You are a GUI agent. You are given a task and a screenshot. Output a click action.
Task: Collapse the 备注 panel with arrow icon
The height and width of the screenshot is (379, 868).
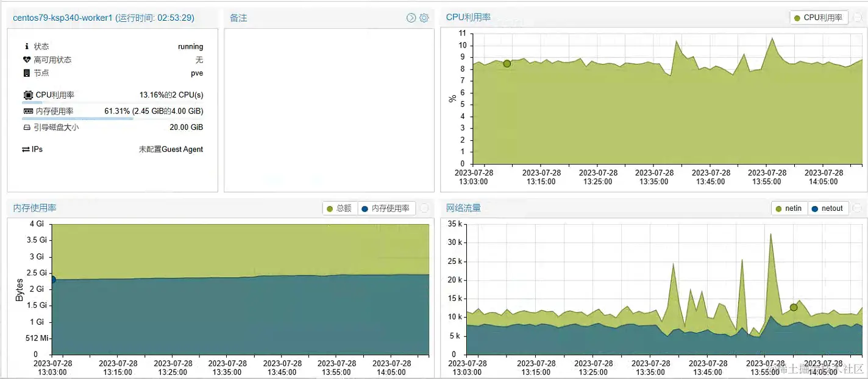point(411,18)
